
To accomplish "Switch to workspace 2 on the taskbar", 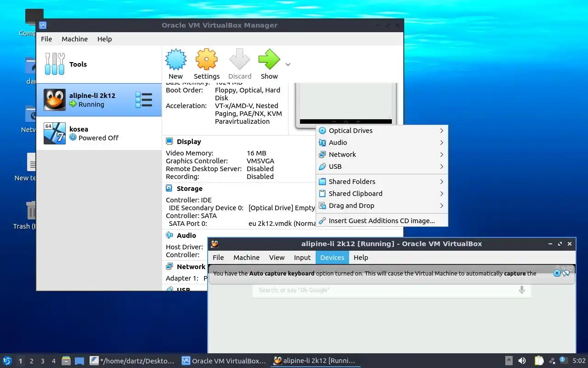I will 31,361.
